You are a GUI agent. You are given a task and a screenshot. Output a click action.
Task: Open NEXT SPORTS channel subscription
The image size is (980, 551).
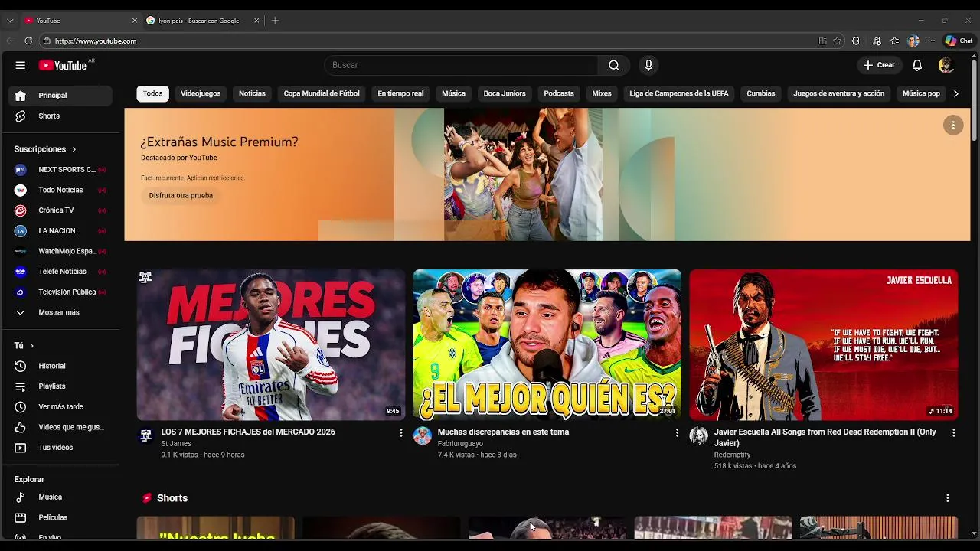[x=60, y=170]
